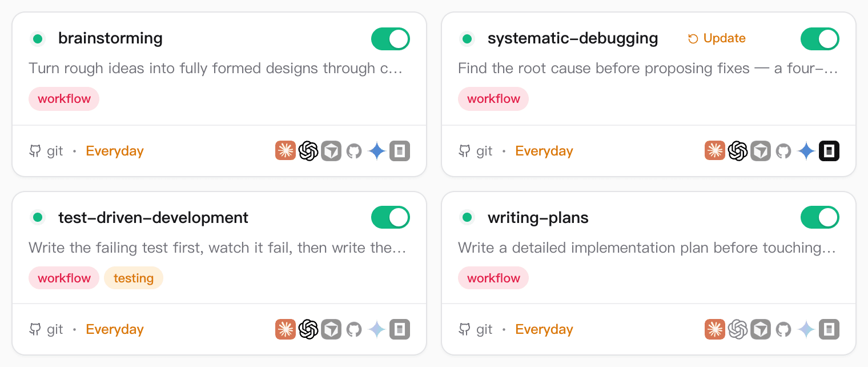Click the OpenAI icon on test-driven-development card
Screen dimensions: 868x367
tap(308, 329)
